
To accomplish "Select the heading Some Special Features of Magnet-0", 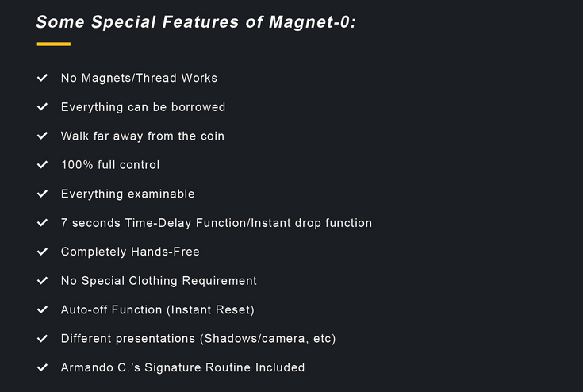I will point(196,22).
